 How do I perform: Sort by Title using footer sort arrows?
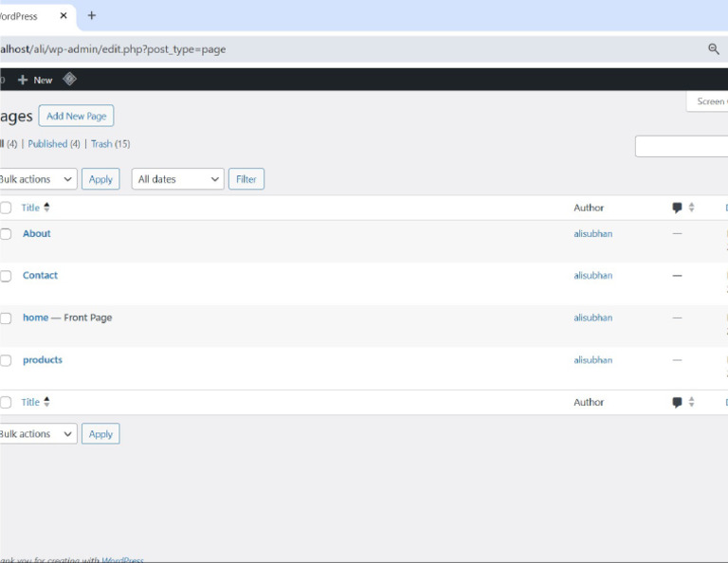(46, 402)
